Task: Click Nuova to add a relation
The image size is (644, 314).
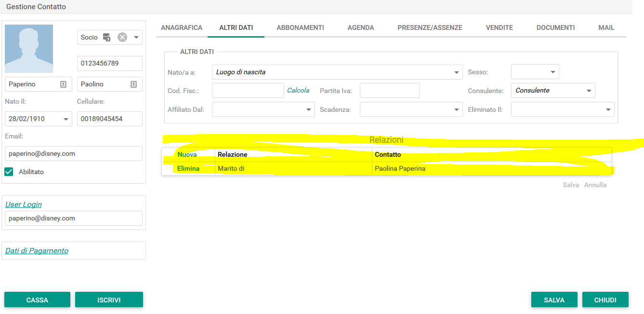Action: (x=187, y=155)
